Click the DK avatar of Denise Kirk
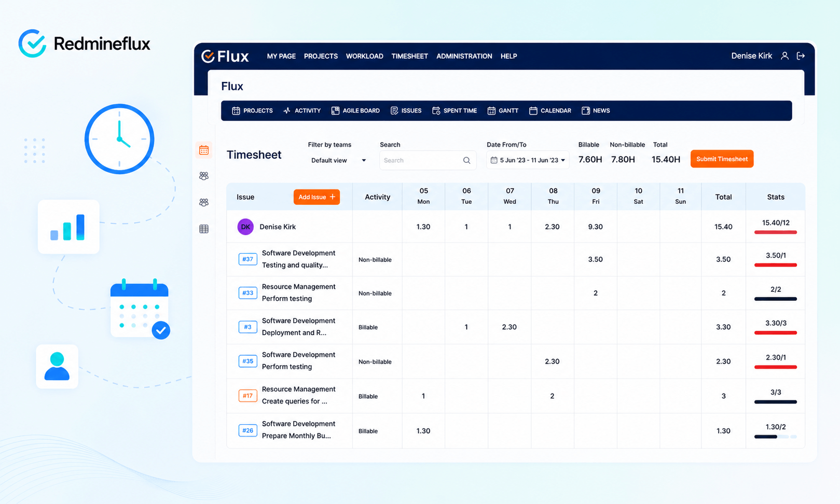The height and width of the screenshot is (504, 840). (245, 227)
